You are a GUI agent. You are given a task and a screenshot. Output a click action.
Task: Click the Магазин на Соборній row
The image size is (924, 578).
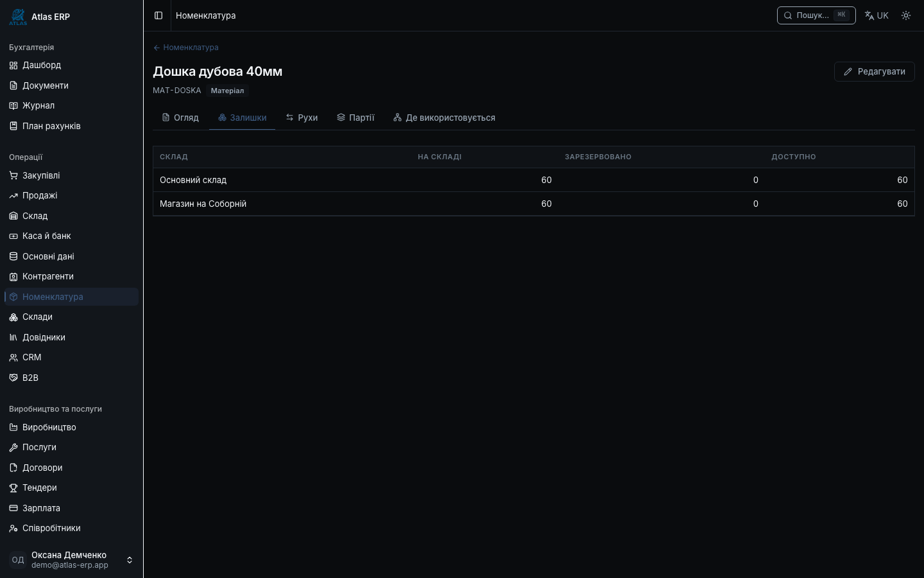[x=534, y=204]
